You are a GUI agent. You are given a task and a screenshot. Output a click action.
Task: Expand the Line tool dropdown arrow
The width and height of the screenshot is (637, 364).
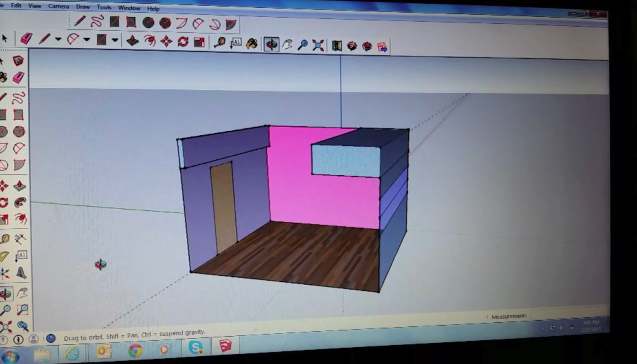click(x=58, y=39)
